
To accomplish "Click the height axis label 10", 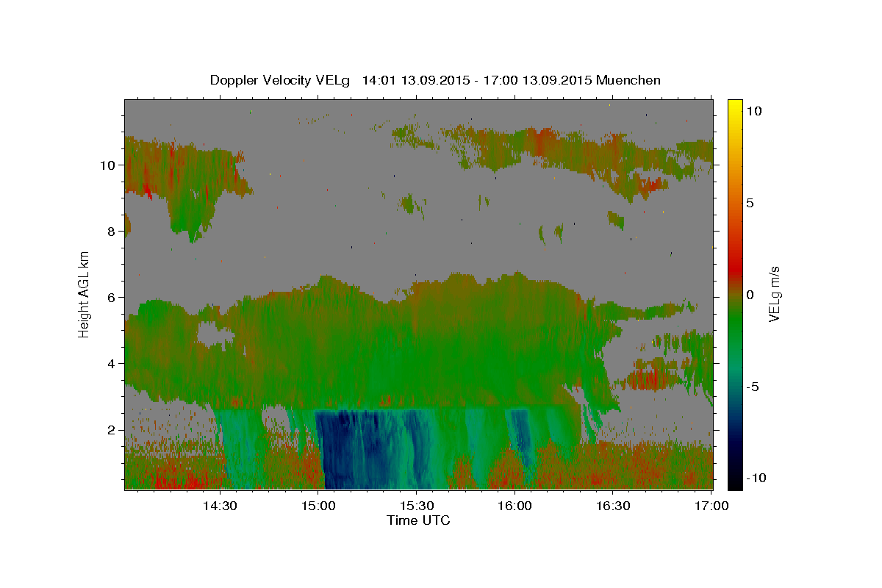I will (109, 165).
